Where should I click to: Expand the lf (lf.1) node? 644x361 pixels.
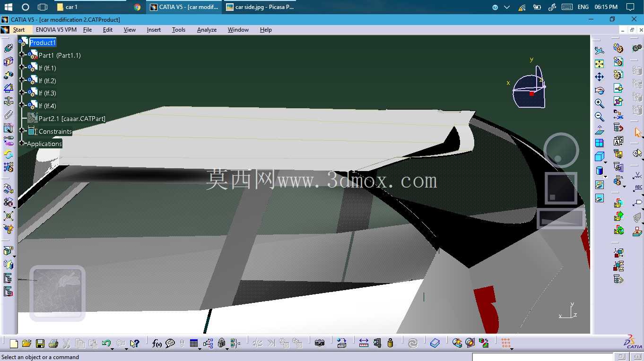coord(21,68)
